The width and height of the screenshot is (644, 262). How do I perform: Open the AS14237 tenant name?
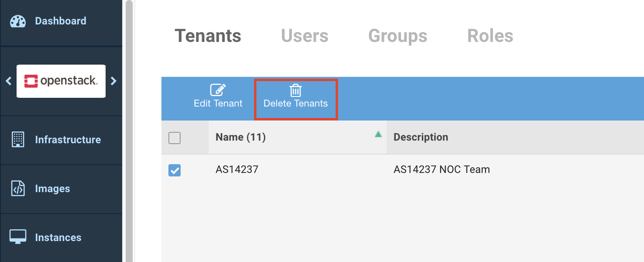tap(237, 169)
